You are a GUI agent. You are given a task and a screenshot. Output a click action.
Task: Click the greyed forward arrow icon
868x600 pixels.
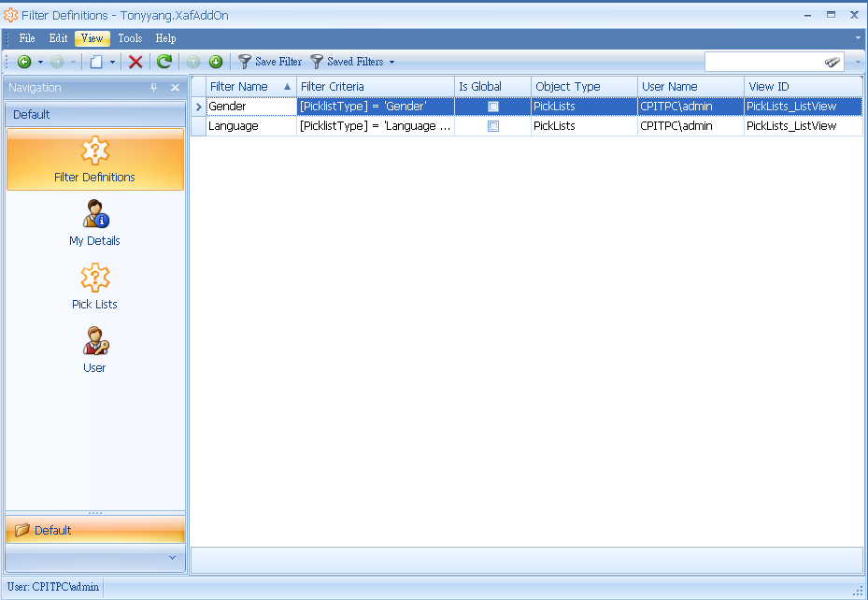coord(57,62)
